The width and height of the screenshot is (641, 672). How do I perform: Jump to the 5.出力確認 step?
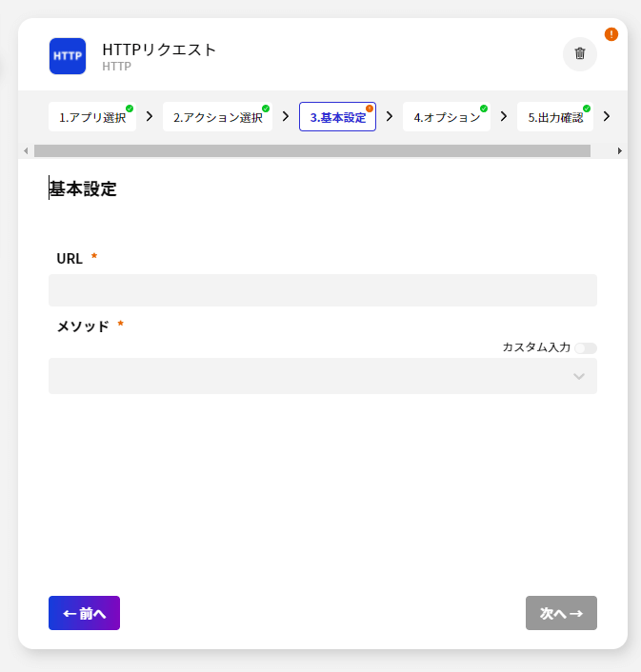[555, 118]
